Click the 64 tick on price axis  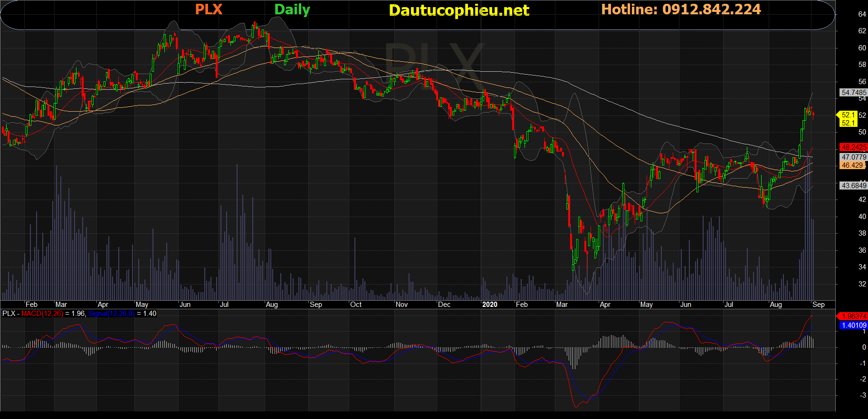pyautogui.click(x=862, y=14)
